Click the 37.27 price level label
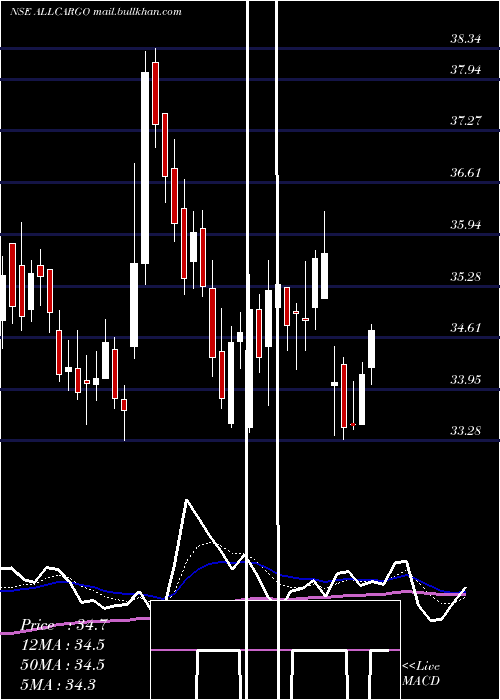 466,121
